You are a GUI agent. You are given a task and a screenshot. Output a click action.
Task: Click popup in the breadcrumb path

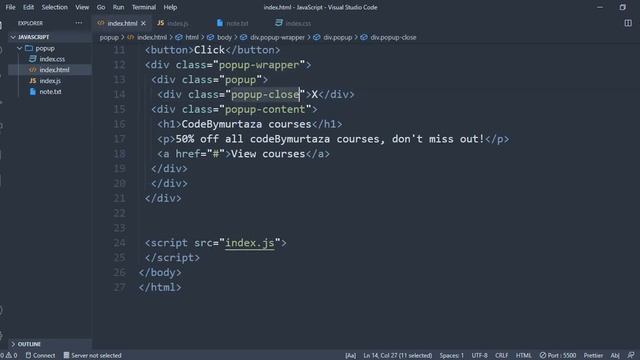click(x=109, y=38)
